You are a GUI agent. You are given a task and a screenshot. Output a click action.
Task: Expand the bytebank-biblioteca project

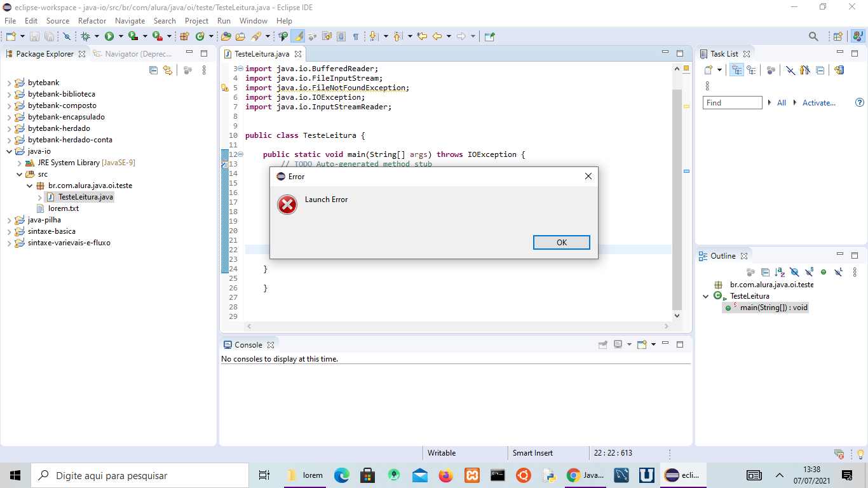point(9,94)
